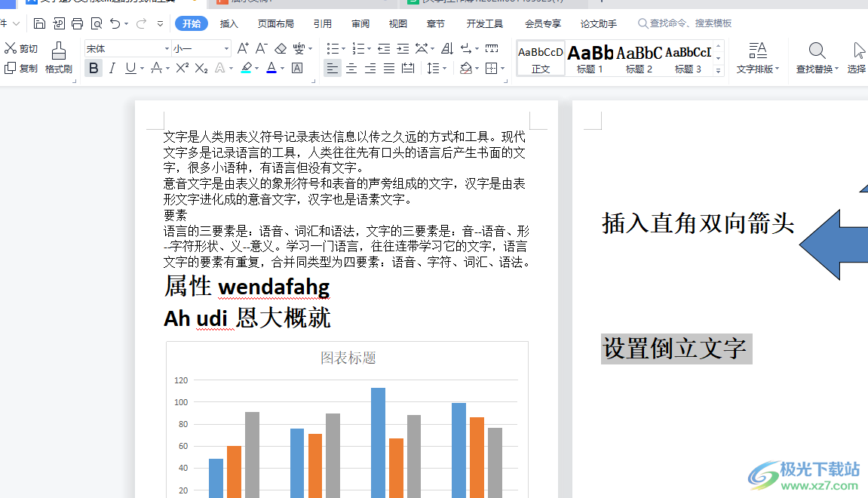Image resolution: width=868 pixels, height=498 pixels.
Task: Click the ruler/tab stops icon
Action: [x=492, y=49]
